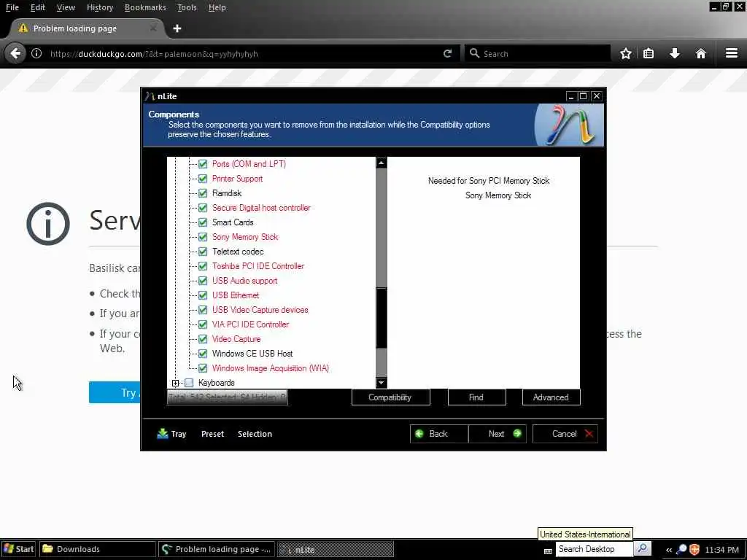Screen dimensions: 747x560
Task: Open the browser hamburger menu
Action: point(731,53)
